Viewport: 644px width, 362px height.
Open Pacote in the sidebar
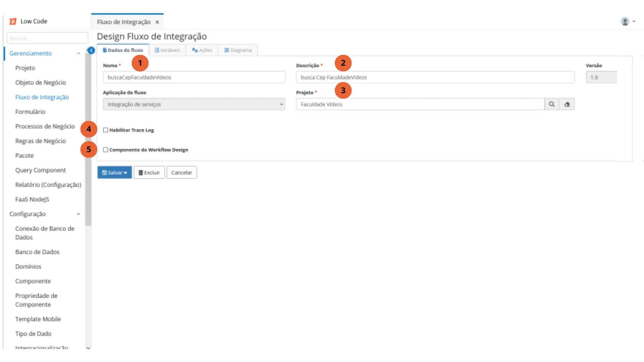tap(24, 156)
